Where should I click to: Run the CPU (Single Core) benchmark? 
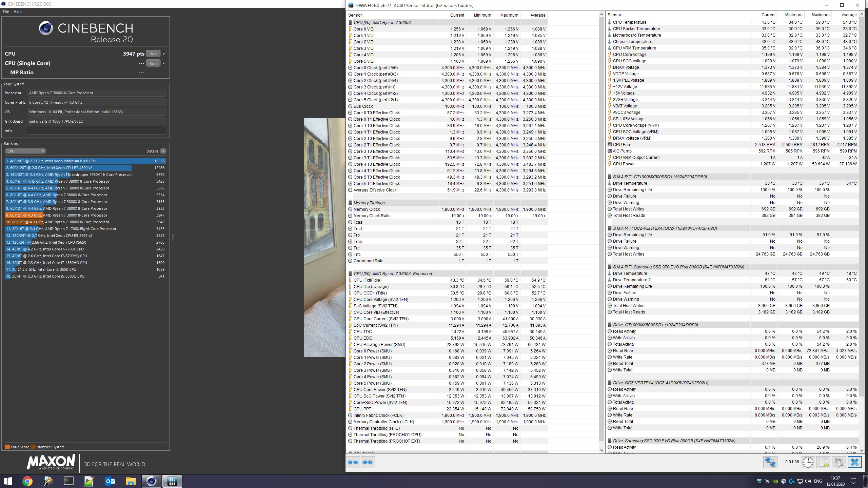coord(153,63)
